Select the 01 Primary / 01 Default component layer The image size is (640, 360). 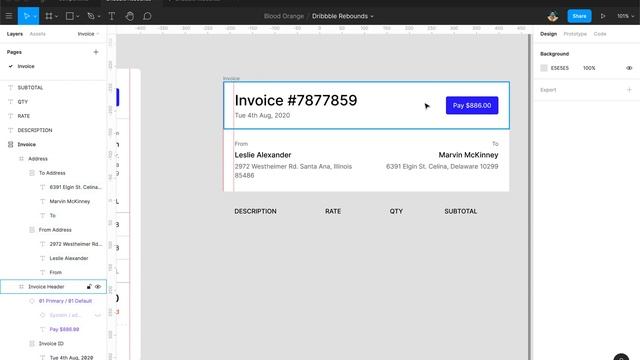pos(65,301)
